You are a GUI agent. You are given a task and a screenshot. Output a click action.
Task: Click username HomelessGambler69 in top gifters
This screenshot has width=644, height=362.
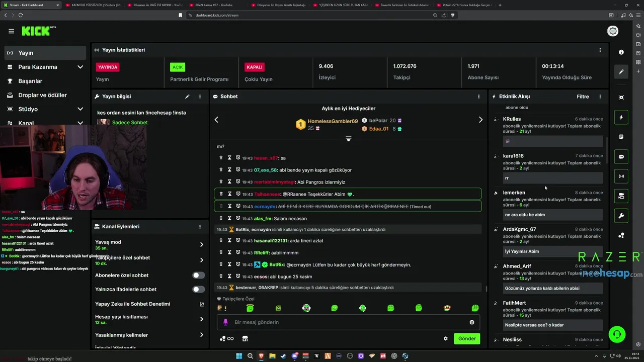(333, 121)
